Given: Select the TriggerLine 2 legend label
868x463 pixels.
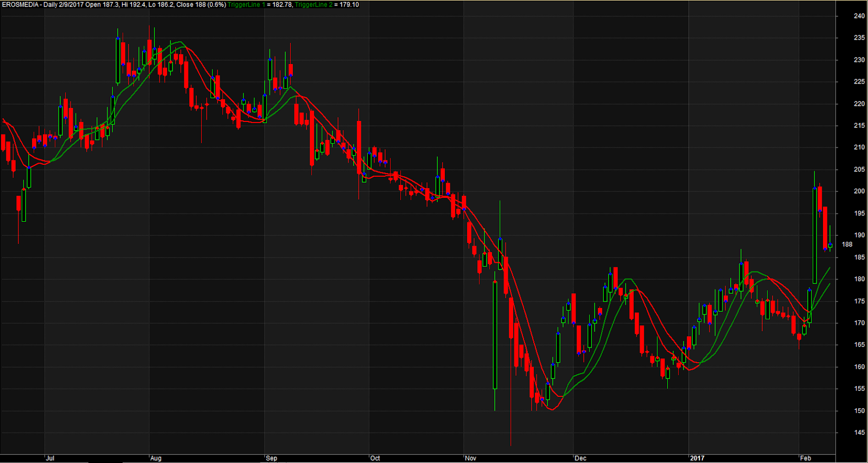Looking at the screenshot, I should pos(314,4).
